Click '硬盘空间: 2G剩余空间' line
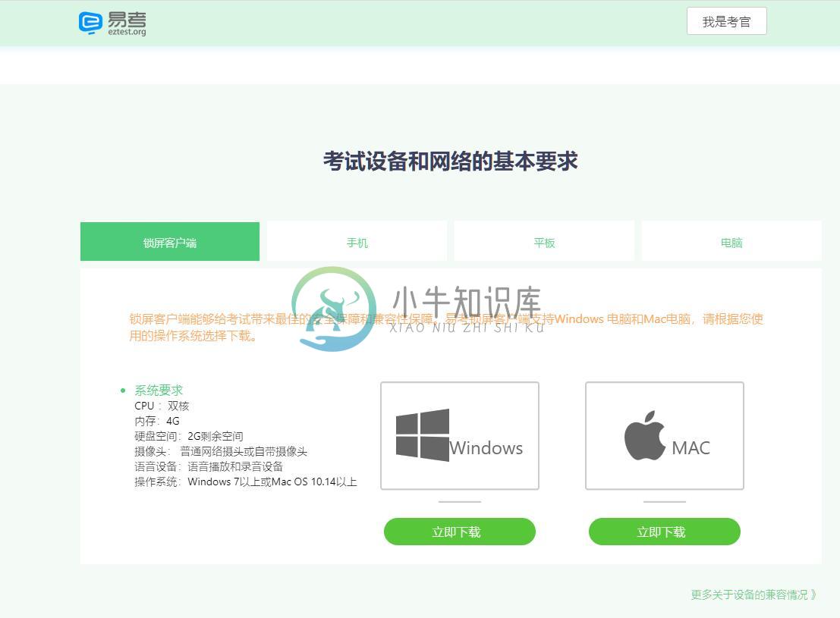This screenshot has width=840, height=618. [x=189, y=436]
